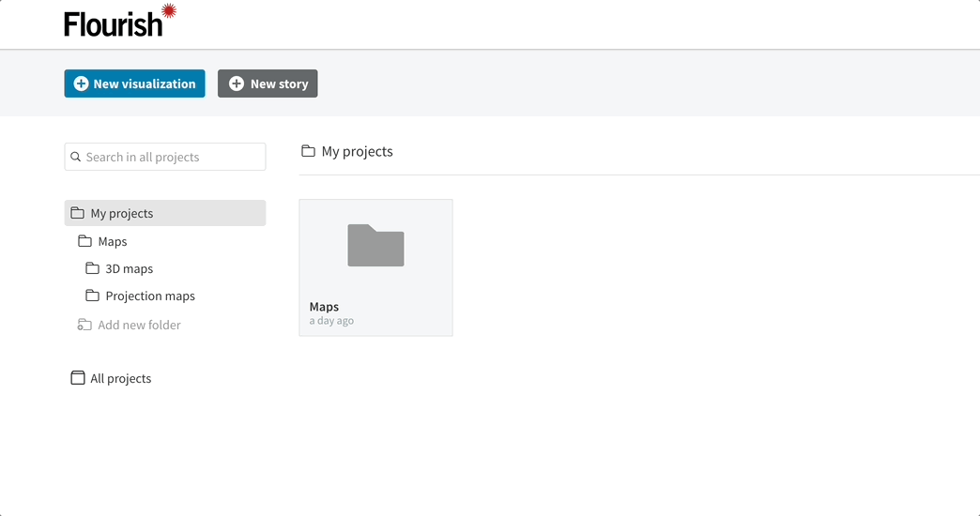Image resolution: width=980 pixels, height=516 pixels.
Task: Open the Maps folder in the sidebar
Action: point(113,241)
